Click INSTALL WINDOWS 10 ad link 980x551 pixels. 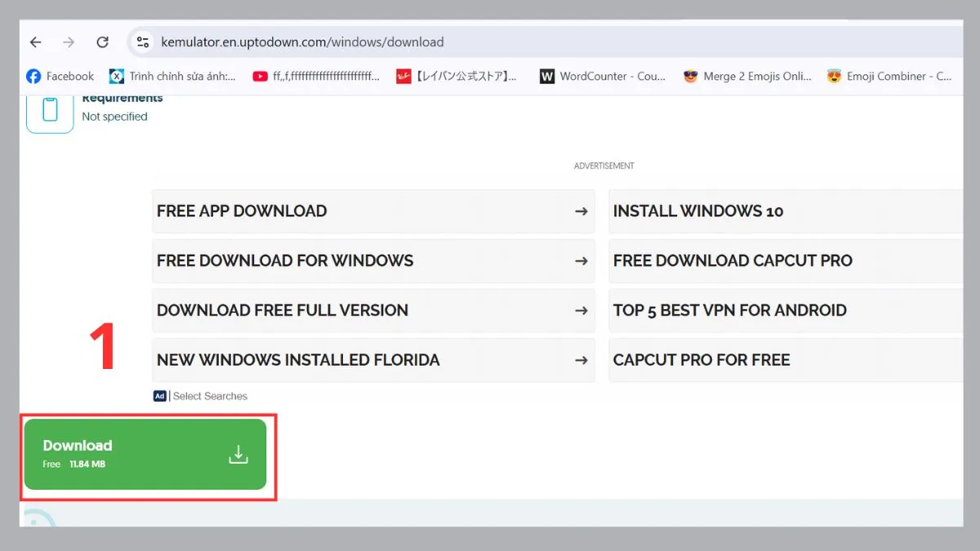[x=784, y=211]
